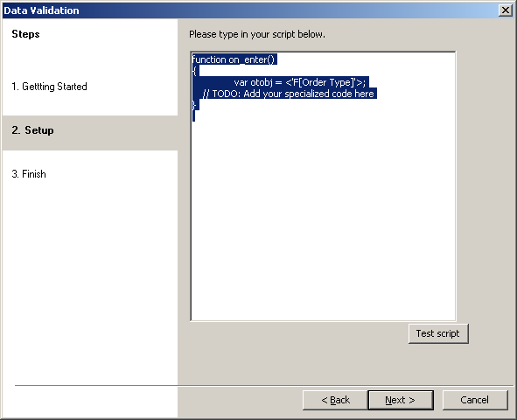Click the Steps heading

tap(25, 34)
